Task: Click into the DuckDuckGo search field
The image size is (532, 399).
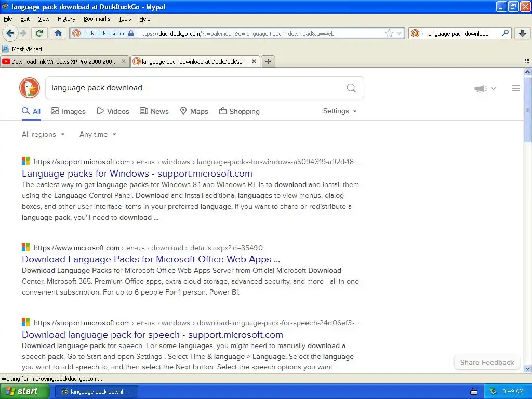Action: (x=195, y=88)
